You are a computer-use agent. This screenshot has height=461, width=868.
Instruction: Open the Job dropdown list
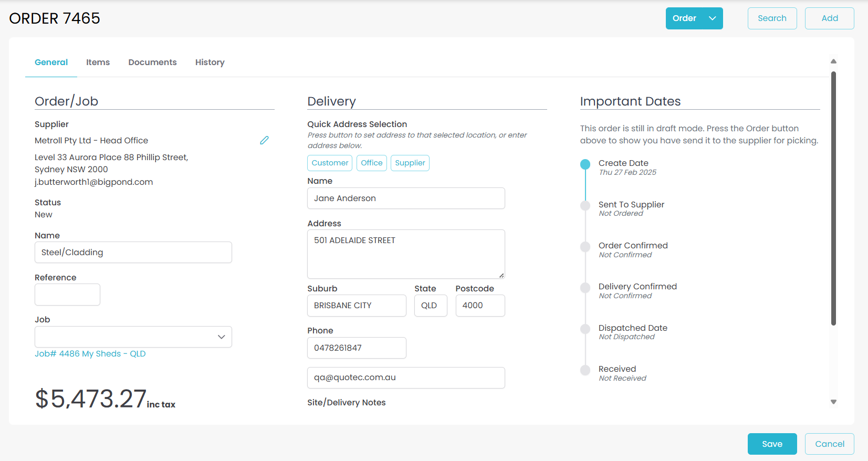133,337
